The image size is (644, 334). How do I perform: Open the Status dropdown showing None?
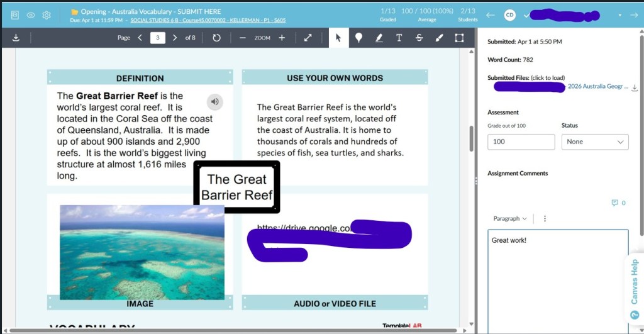click(x=594, y=142)
